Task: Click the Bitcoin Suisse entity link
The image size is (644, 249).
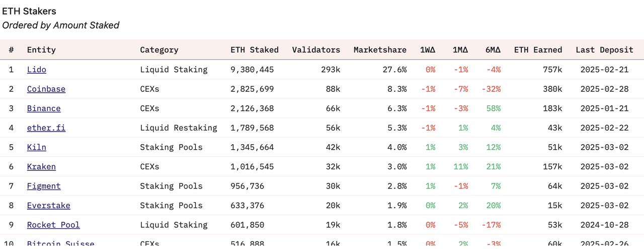Action: tap(60, 244)
